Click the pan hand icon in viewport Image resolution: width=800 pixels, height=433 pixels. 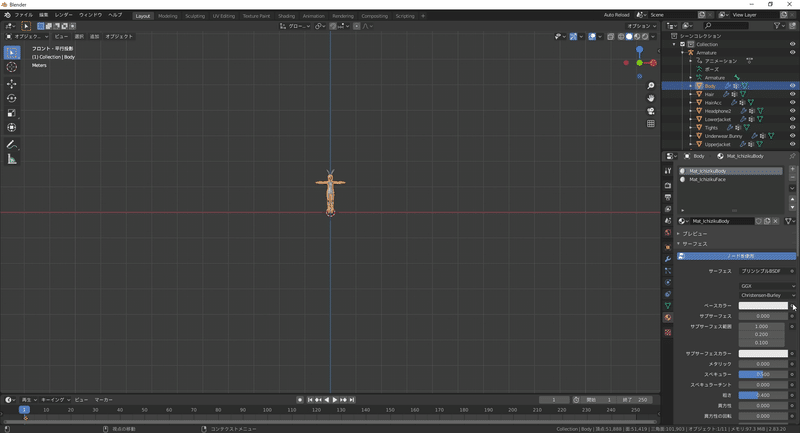[651, 98]
